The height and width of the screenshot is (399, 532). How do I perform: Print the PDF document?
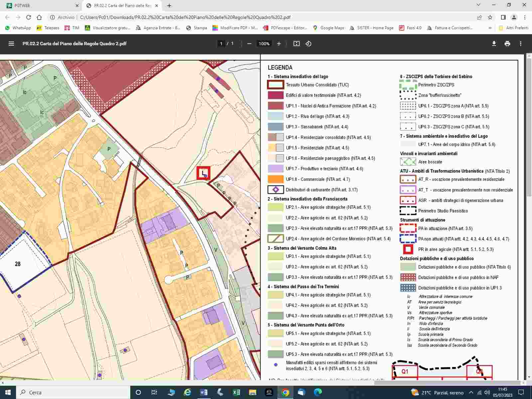coord(507,44)
